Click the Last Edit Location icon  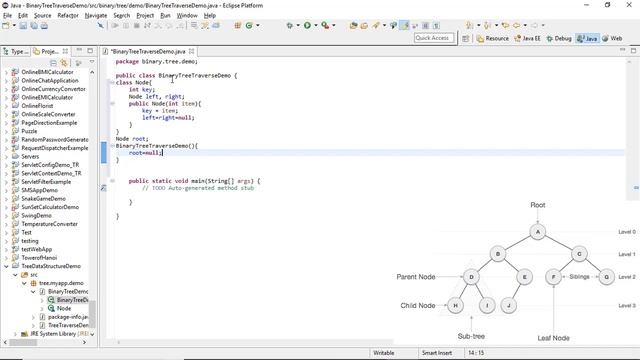click(x=505, y=25)
